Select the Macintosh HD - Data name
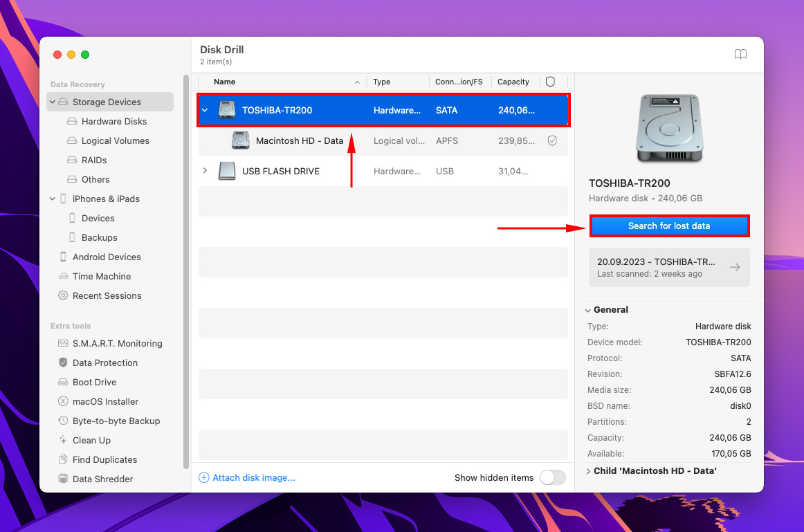 [300, 140]
